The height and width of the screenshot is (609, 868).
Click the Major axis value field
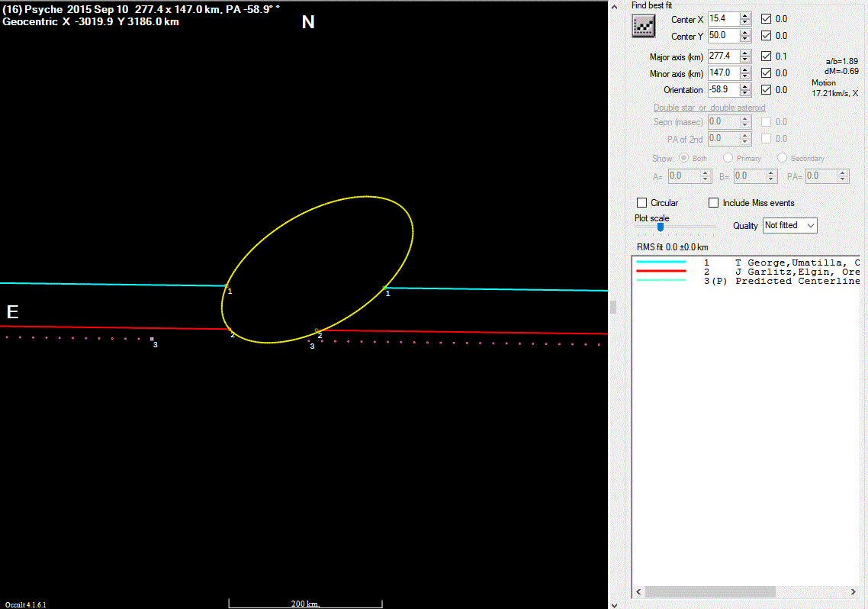724,56
